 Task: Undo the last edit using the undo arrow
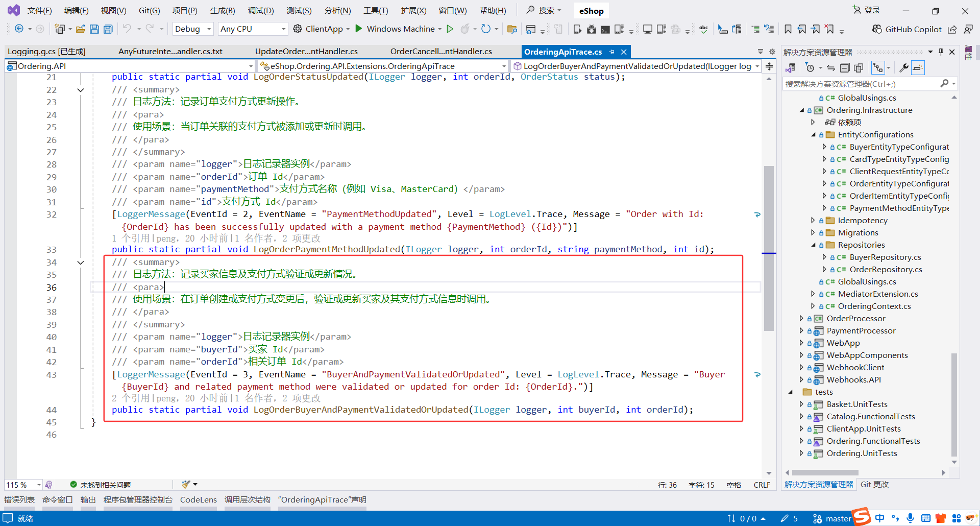click(x=127, y=29)
